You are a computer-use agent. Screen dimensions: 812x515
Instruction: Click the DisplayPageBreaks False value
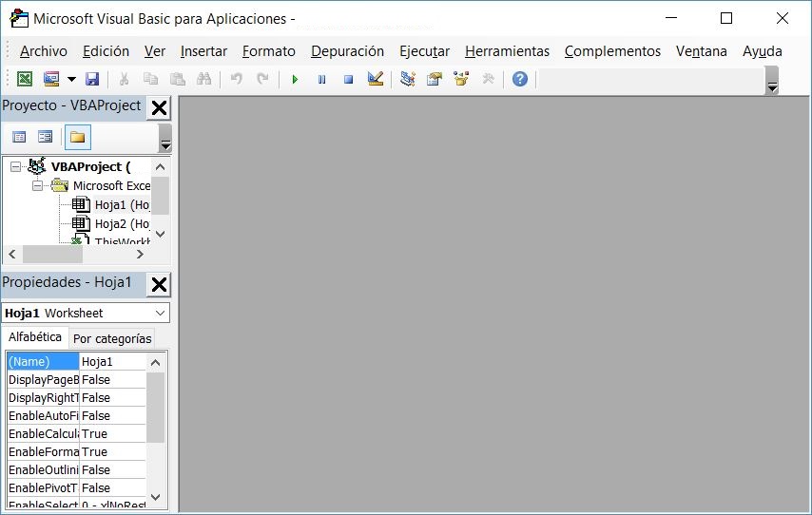(113, 379)
